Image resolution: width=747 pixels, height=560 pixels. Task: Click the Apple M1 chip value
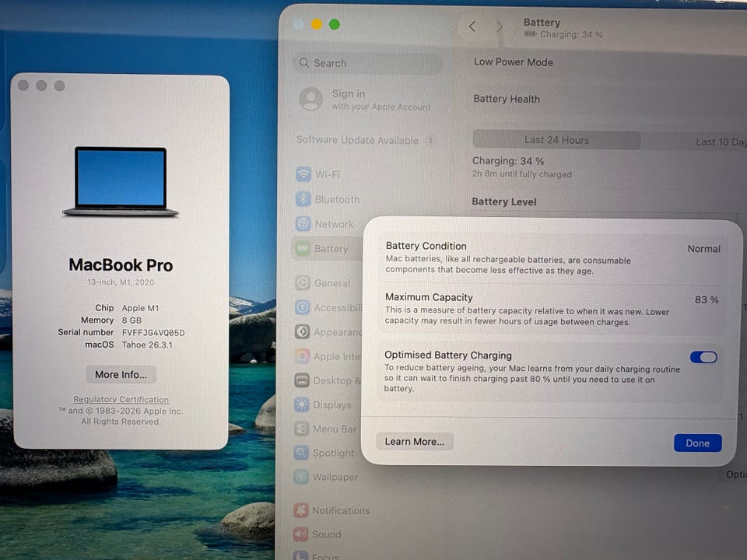(x=140, y=308)
